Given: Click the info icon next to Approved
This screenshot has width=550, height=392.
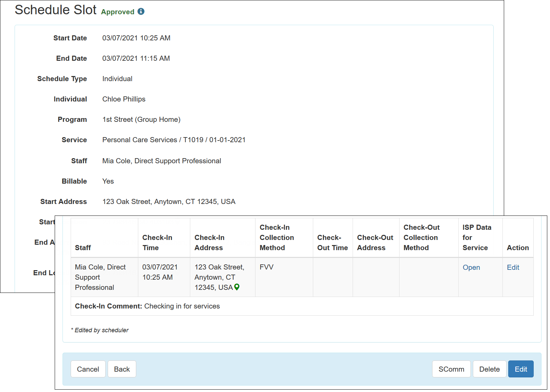Looking at the screenshot, I should [x=141, y=12].
